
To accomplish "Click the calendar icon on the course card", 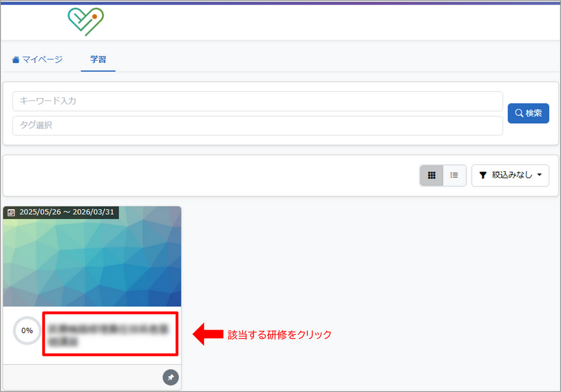I will coord(11,213).
